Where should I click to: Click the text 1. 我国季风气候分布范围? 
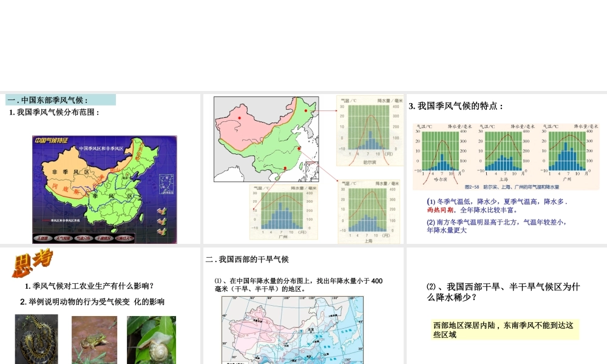tap(55, 112)
